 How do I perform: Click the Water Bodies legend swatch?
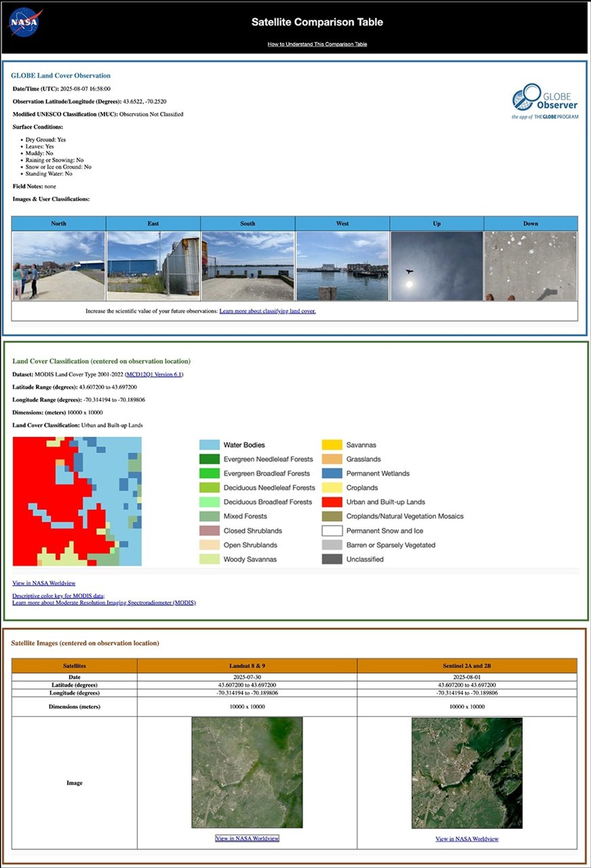[x=209, y=445]
